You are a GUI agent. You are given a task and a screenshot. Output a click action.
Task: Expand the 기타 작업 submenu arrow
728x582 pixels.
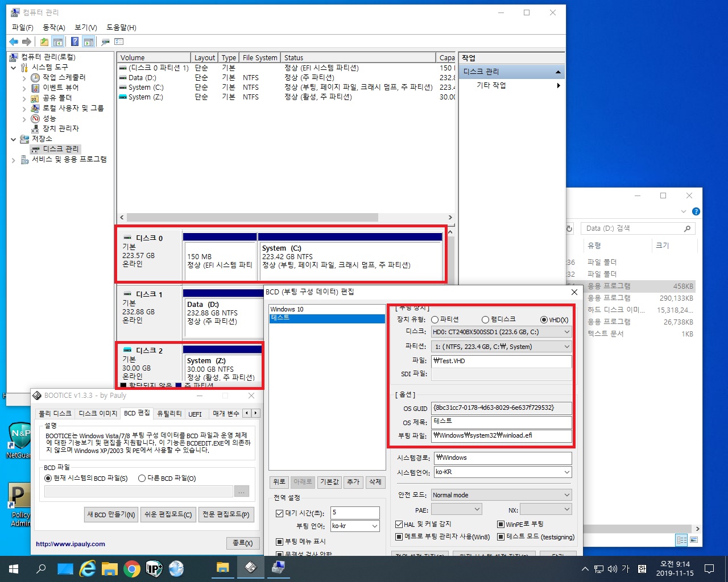click(559, 85)
